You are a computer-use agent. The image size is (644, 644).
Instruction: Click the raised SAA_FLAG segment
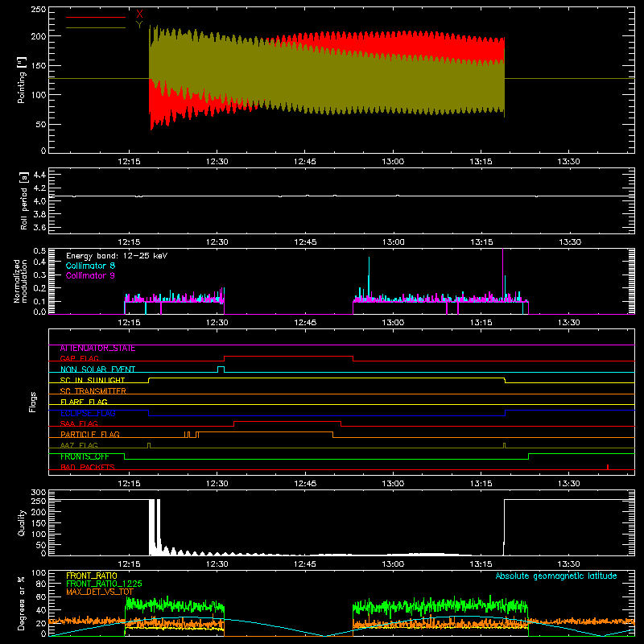287,422
